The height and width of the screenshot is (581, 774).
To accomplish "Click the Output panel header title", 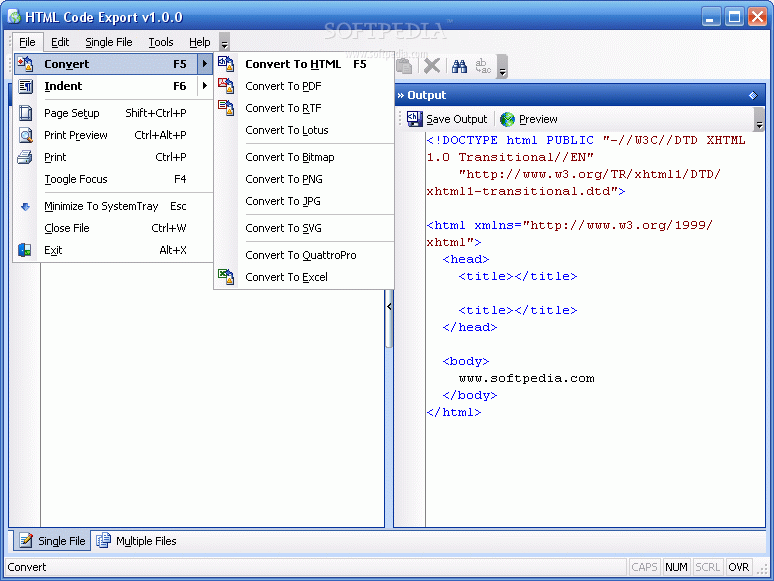I will tap(426, 95).
